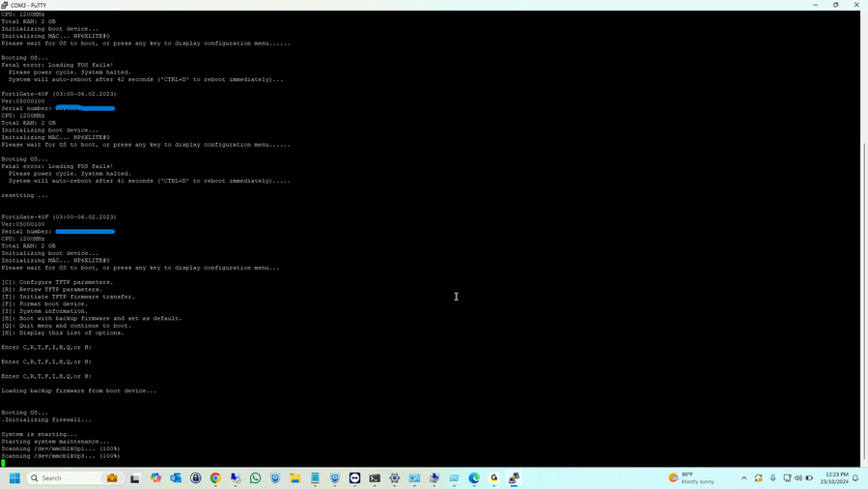Click the COM3 - PuTTY title text
The width and height of the screenshot is (868, 489).
28,6
